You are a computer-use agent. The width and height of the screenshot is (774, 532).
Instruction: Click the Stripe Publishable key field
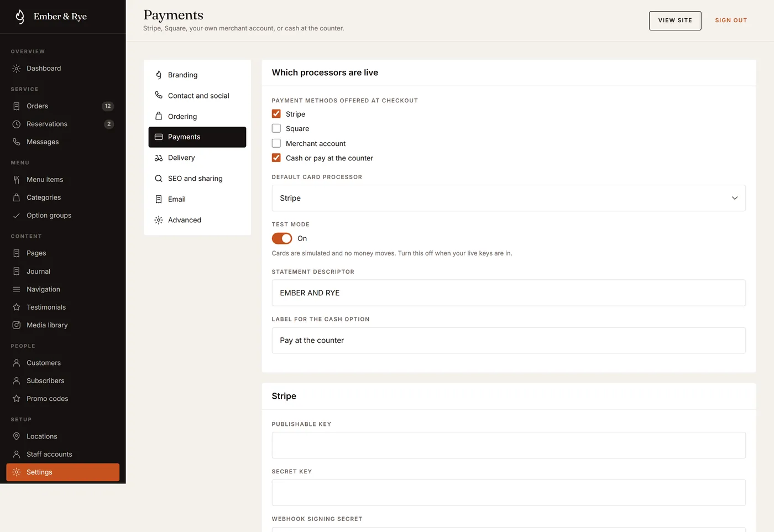pos(509,445)
